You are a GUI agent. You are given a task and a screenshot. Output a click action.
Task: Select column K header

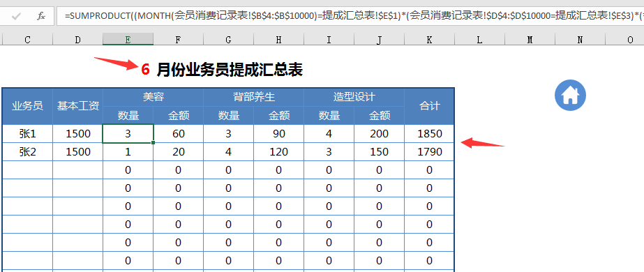point(429,39)
